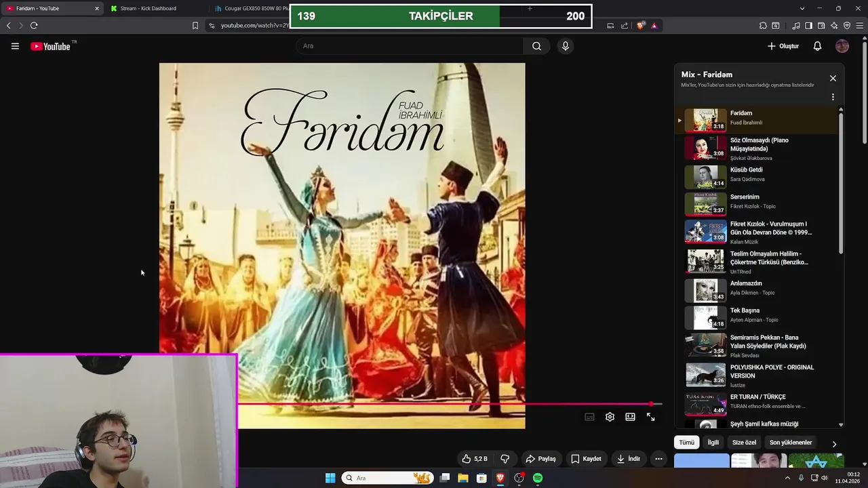Open YouTube notifications bell
Screen dimensions: 868x488
coord(818,46)
